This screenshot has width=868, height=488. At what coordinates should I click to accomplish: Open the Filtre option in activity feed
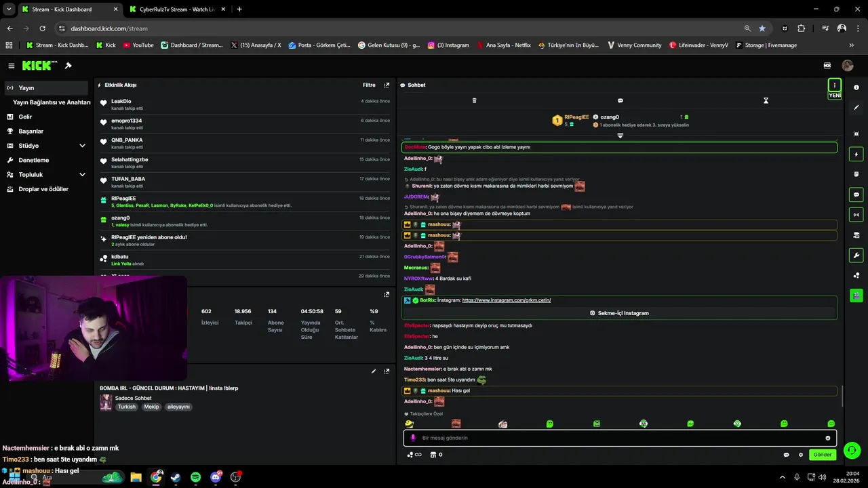369,85
